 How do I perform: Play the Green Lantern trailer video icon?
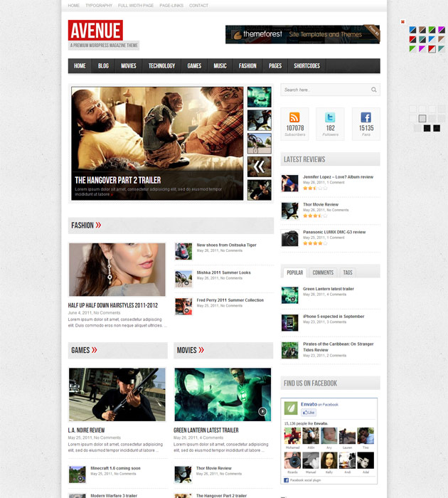pyautogui.click(x=262, y=411)
